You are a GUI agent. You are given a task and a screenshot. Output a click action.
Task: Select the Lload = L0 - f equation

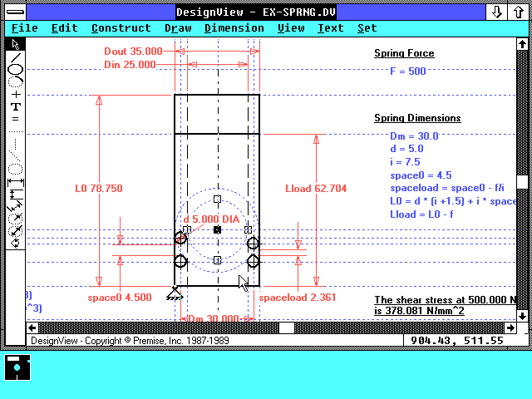tap(421, 214)
